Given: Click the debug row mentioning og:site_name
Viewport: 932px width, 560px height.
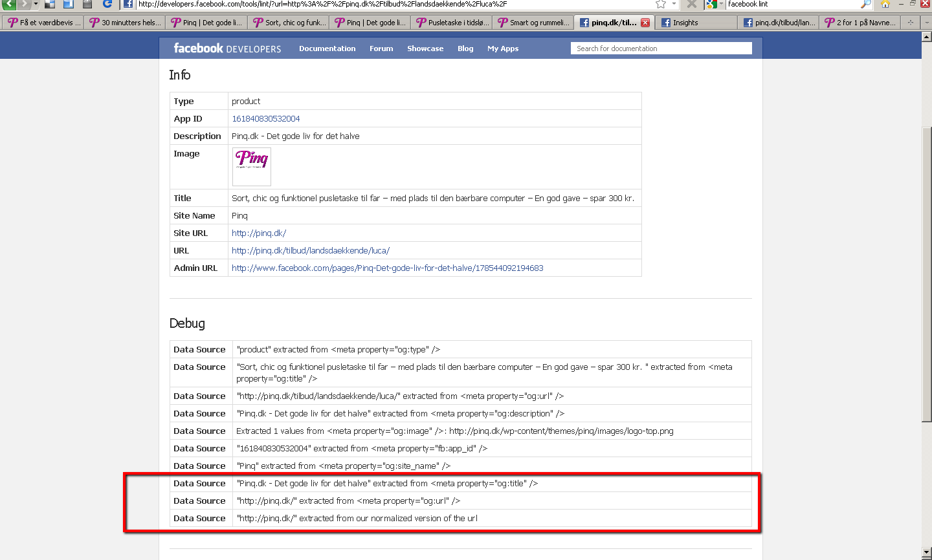Looking at the screenshot, I should [x=460, y=466].
